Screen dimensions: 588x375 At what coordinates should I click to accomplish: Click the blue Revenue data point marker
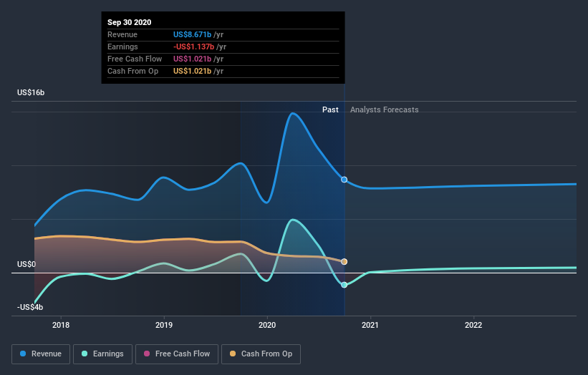pos(344,180)
